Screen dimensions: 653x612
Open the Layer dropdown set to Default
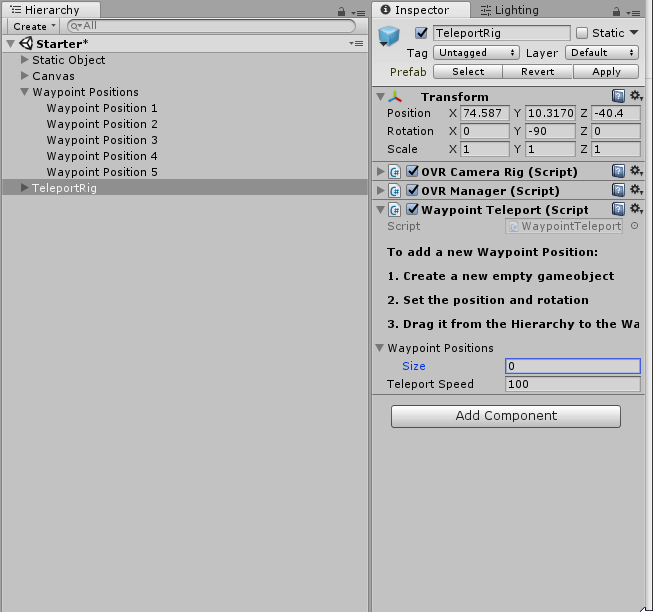coord(600,53)
